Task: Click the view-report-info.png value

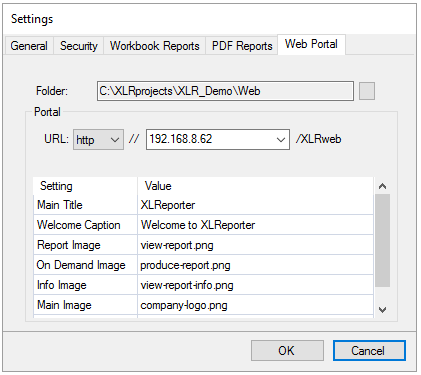Action: pos(255,285)
